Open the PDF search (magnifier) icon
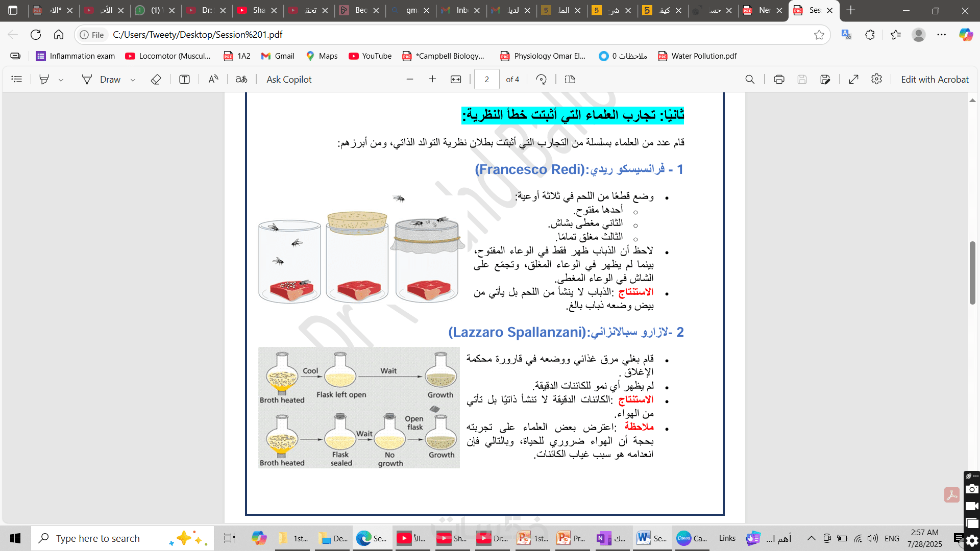This screenshot has width=980, height=551. click(750, 80)
